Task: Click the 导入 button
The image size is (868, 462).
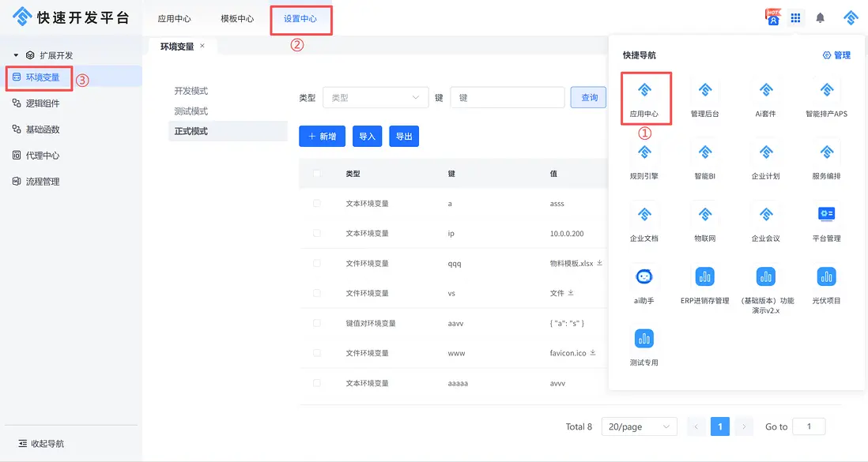Action: tap(368, 136)
